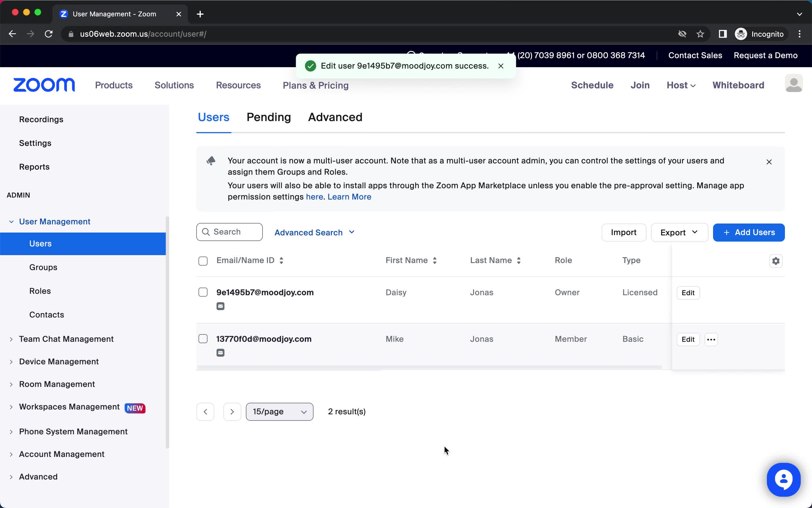
Task: Reload the browser page
Action: (49, 34)
